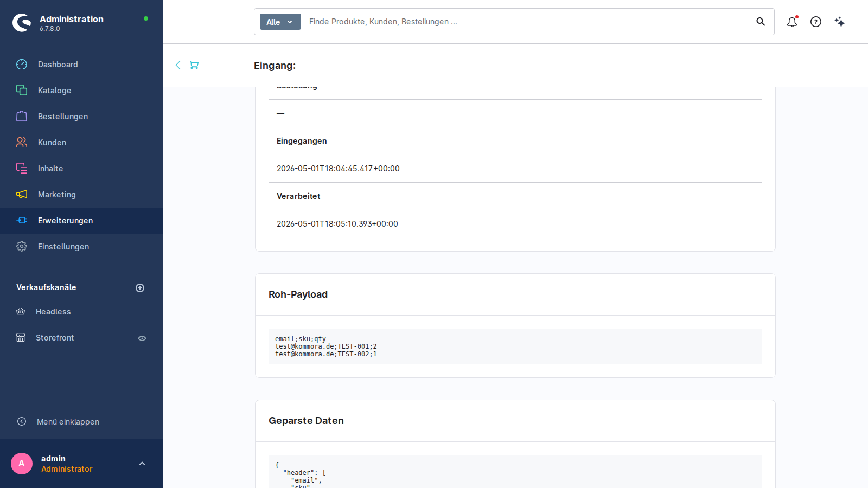868x488 pixels.
Task: Click the Bestellungen bag icon
Action: pos(22,117)
